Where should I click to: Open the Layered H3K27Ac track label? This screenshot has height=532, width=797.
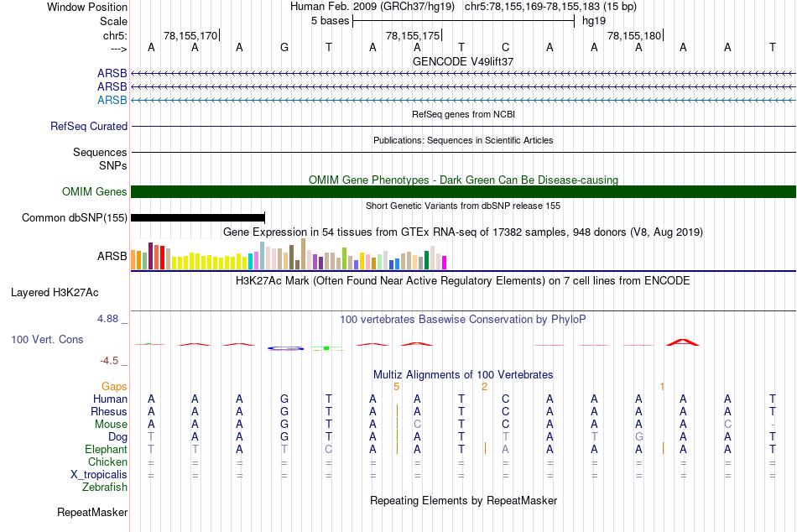point(55,293)
